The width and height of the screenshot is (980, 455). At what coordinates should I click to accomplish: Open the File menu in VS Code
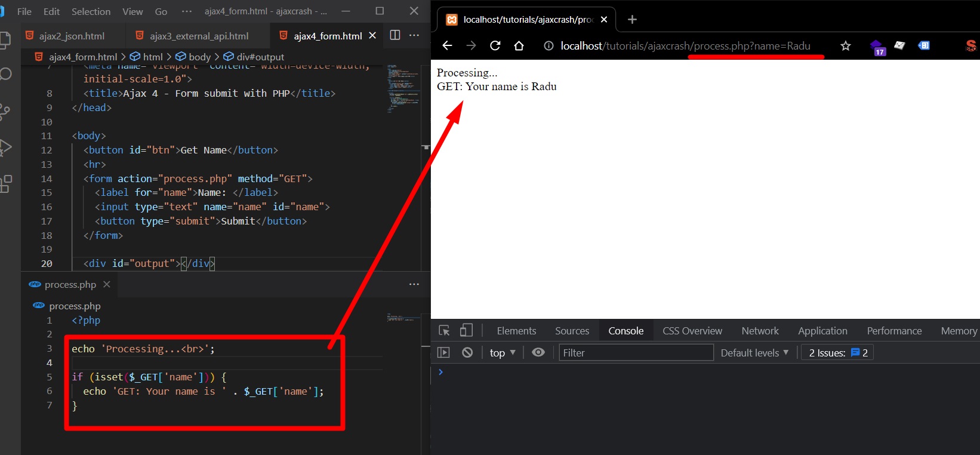pos(24,11)
